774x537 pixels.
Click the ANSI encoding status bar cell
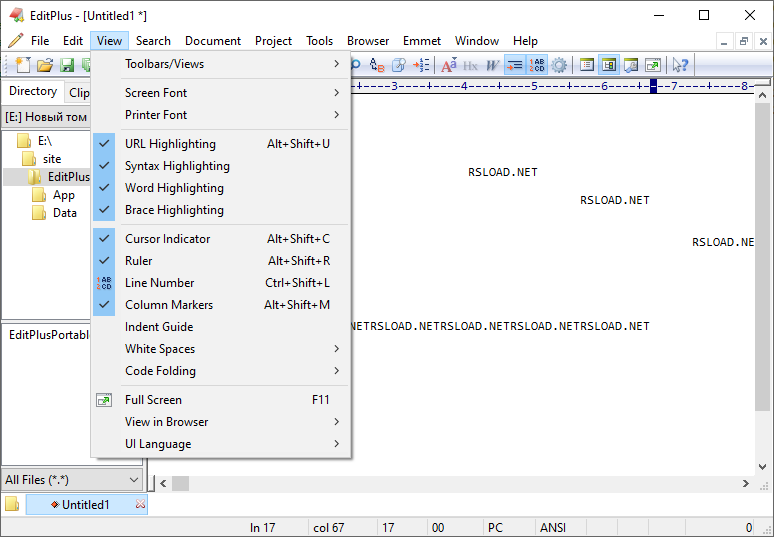click(560, 528)
